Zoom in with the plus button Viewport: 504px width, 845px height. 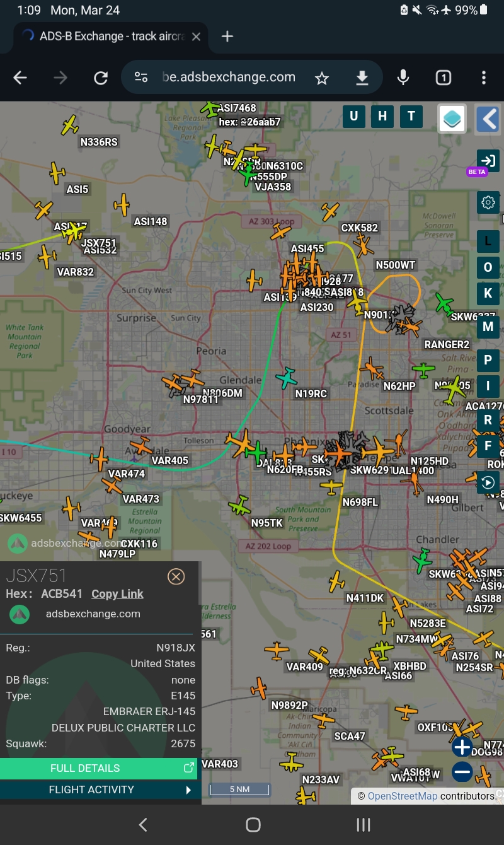click(x=462, y=747)
